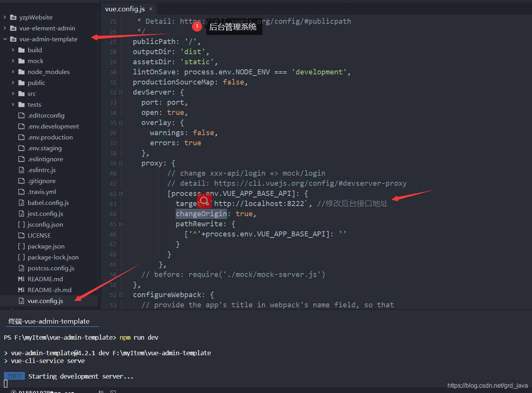Click the public folder icon

coord(21,83)
